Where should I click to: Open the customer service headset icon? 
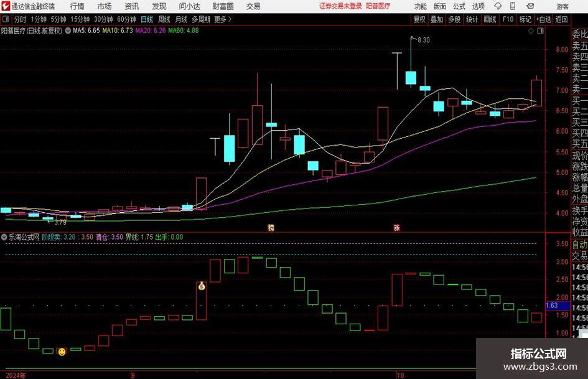(498, 6)
